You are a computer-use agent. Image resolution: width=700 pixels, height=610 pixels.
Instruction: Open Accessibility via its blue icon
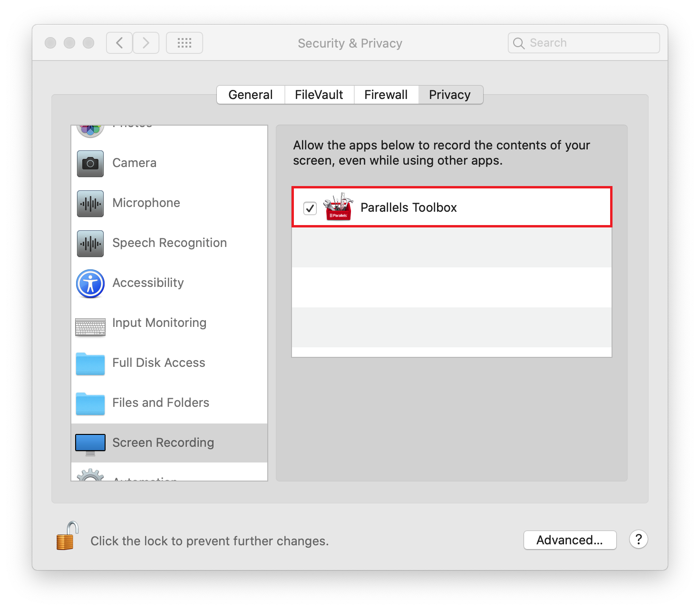click(x=90, y=284)
